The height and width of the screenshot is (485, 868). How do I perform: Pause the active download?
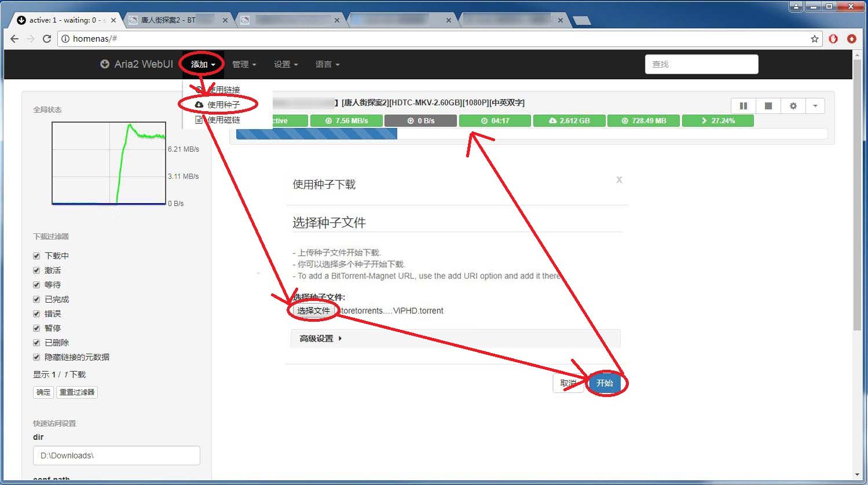point(744,106)
